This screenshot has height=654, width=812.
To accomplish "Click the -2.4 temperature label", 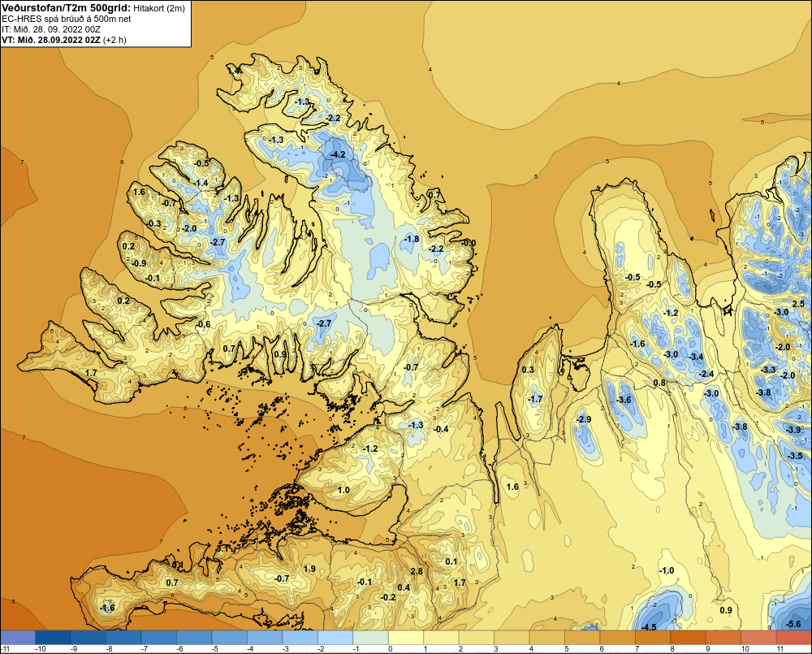I will 706,375.
